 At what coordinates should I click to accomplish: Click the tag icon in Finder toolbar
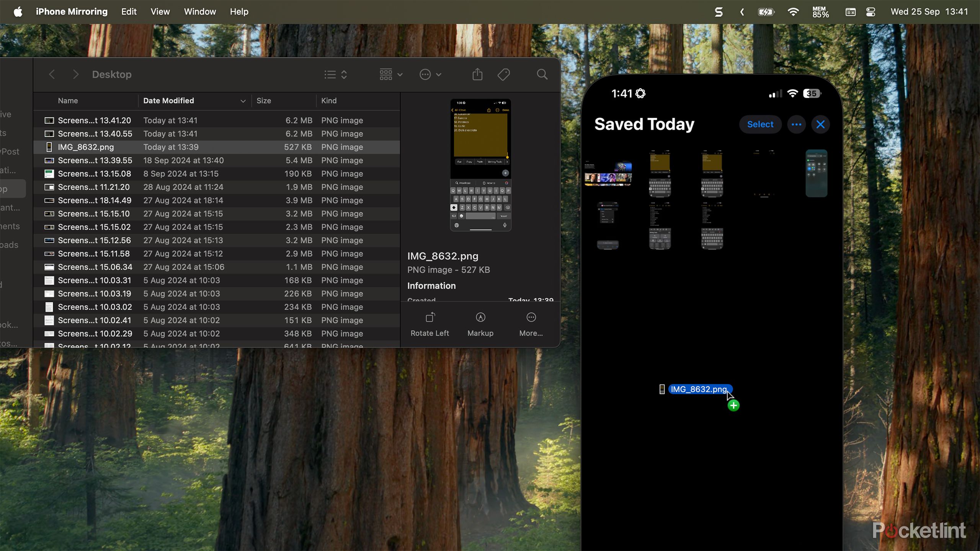(x=503, y=74)
